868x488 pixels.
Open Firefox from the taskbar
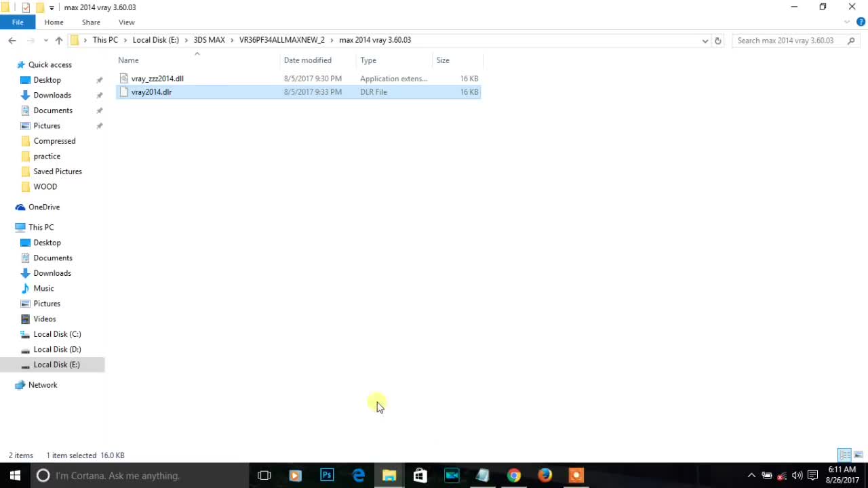(545, 475)
